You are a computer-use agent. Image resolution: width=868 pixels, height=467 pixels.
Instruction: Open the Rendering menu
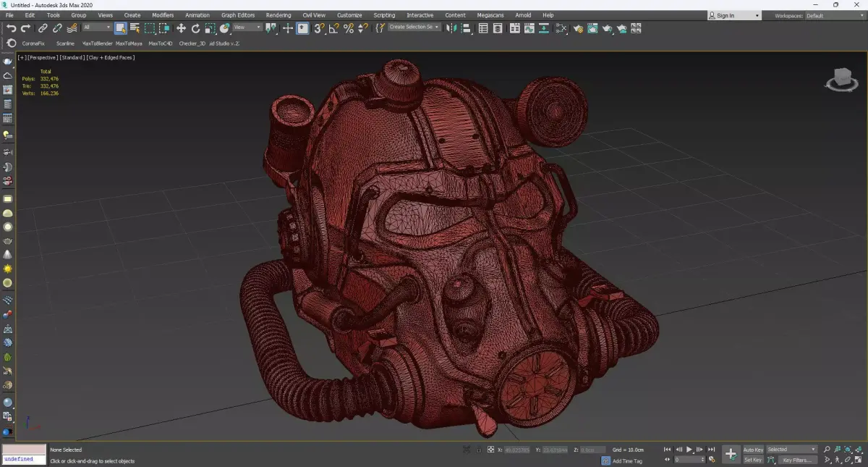point(278,15)
